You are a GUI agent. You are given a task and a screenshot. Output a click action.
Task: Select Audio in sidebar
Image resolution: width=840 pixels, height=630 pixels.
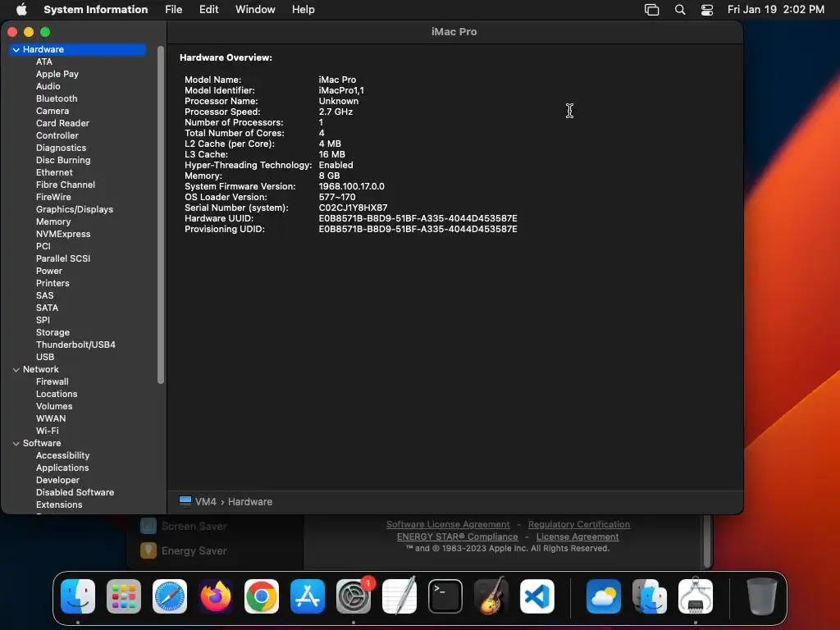(48, 86)
